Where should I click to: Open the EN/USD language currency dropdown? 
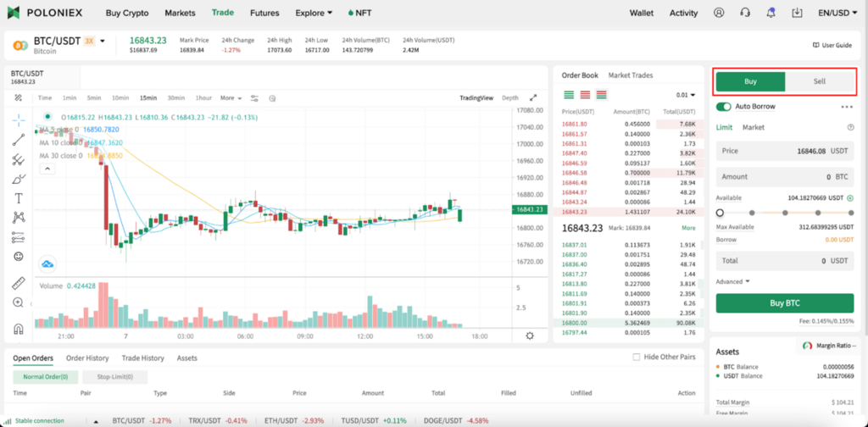pyautogui.click(x=837, y=13)
